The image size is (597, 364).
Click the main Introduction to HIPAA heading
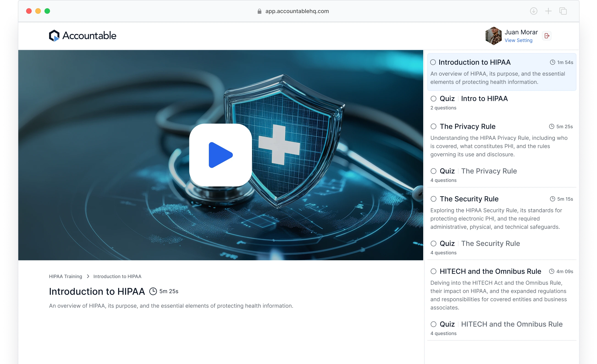coord(97,291)
